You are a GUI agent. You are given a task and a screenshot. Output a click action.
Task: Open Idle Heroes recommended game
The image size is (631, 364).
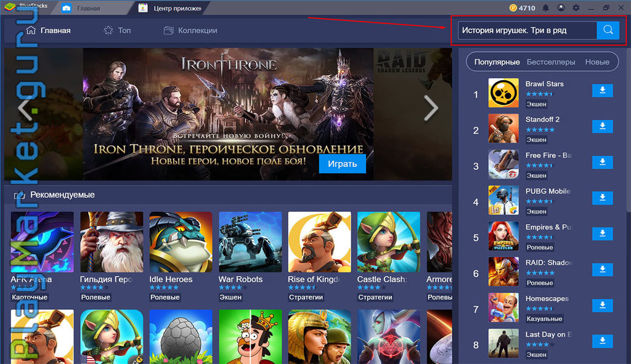pos(181,242)
